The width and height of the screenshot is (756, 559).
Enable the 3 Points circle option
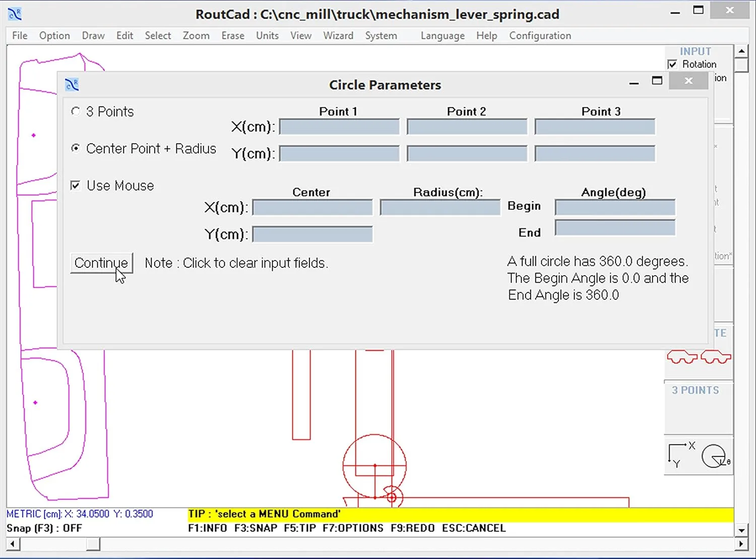click(x=76, y=111)
